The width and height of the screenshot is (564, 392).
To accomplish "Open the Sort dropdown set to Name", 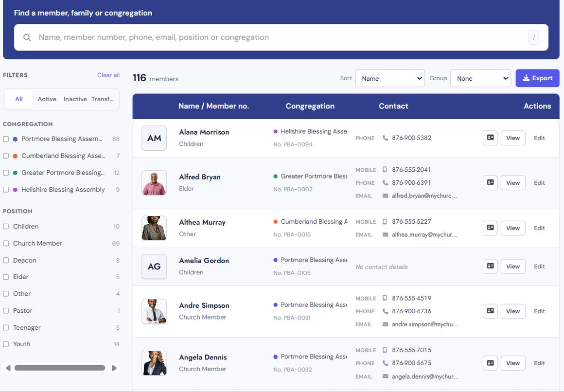I will coord(390,78).
